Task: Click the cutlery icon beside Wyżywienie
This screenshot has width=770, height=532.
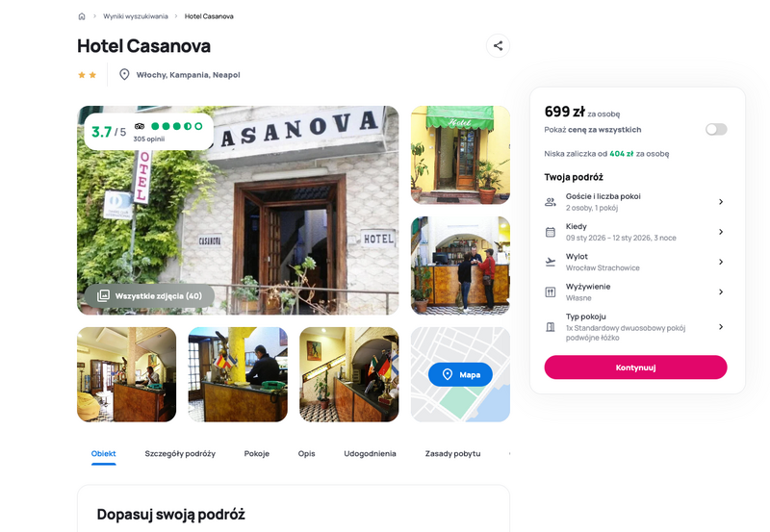Action: [551, 292]
